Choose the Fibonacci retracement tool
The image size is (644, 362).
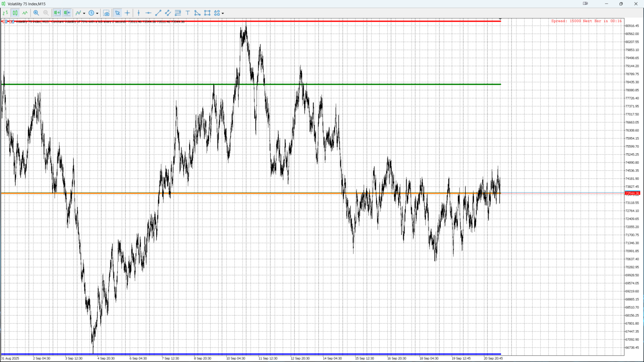178,13
